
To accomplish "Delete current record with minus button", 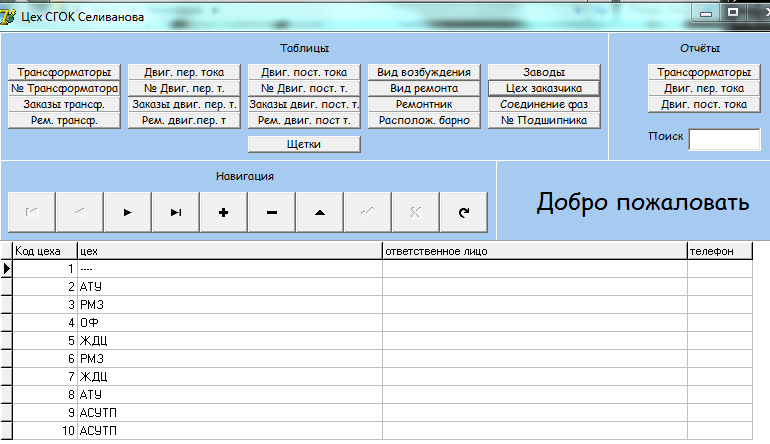I will tap(272, 212).
